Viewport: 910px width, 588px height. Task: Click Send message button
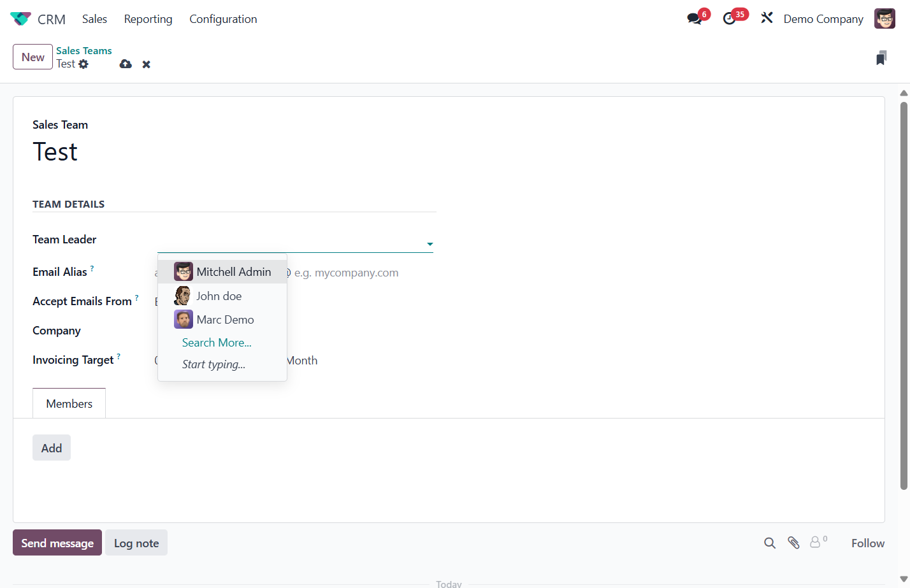pos(57,543)
